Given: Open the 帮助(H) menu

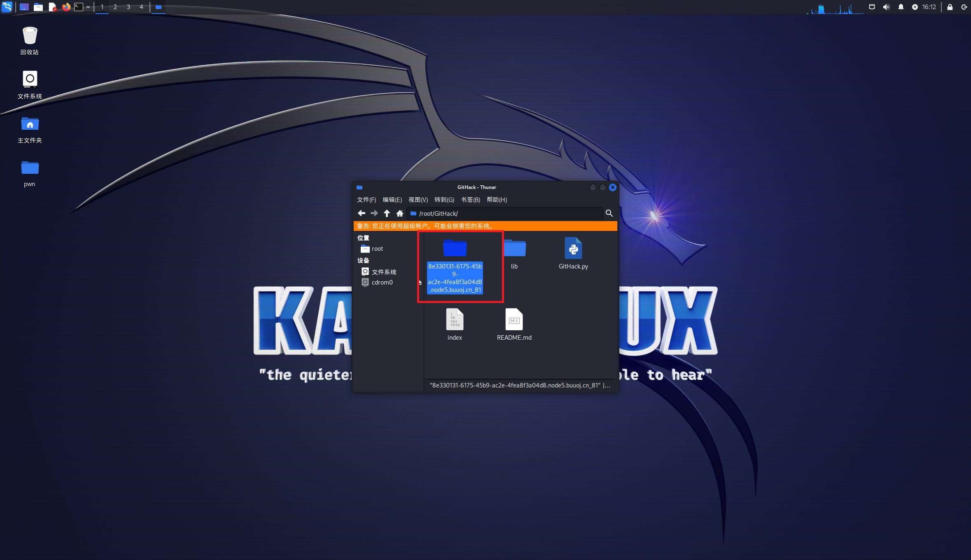Looking at the screenshot, I should [x=497, y=200].
